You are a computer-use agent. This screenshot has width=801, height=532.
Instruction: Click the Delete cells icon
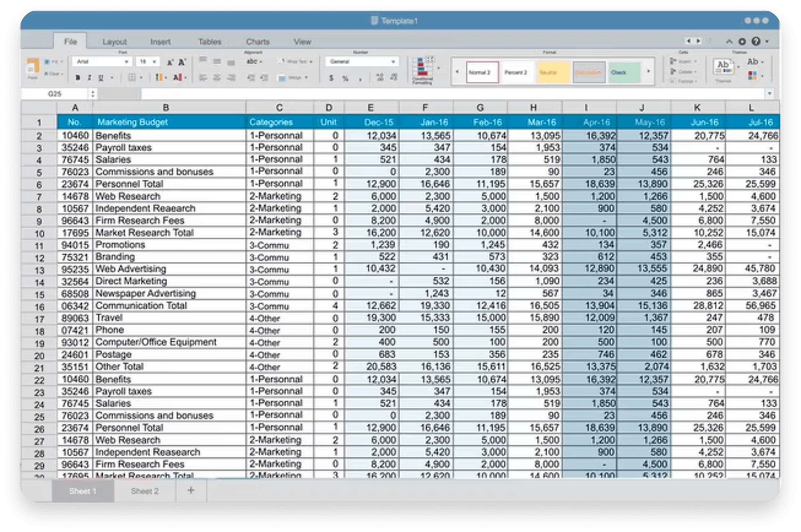(x=673, y=72)
